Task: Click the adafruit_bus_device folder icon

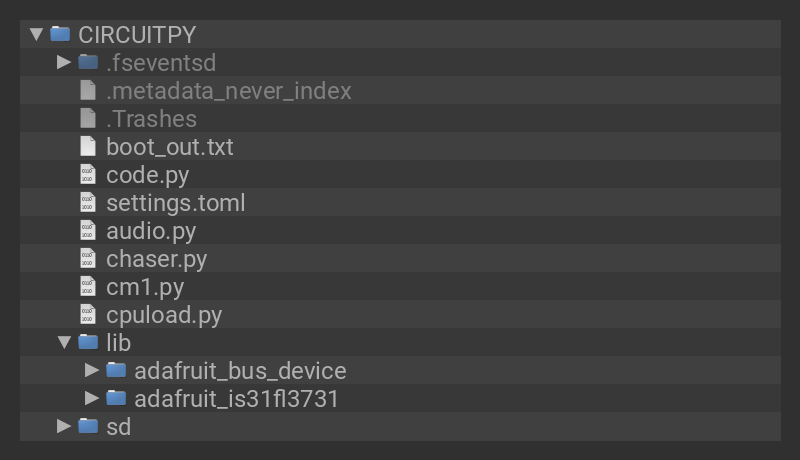Action: coord(116,371)
